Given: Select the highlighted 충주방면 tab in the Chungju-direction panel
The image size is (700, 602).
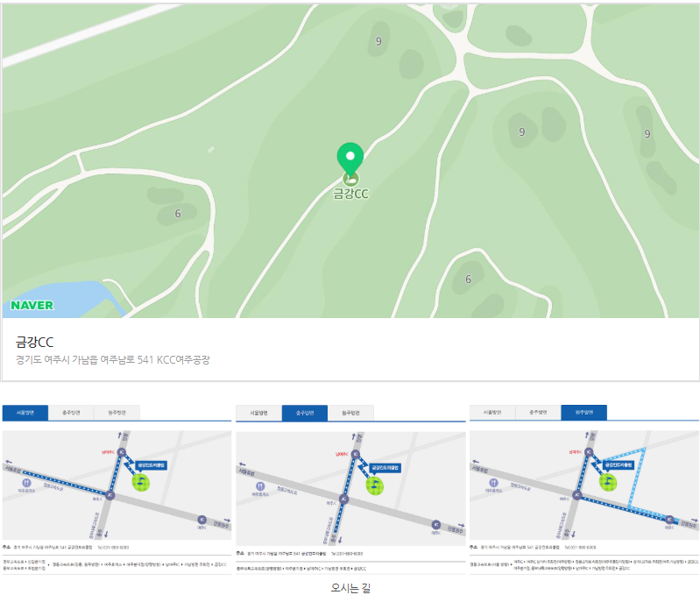Looking at the screenshot, I should 305,413.
